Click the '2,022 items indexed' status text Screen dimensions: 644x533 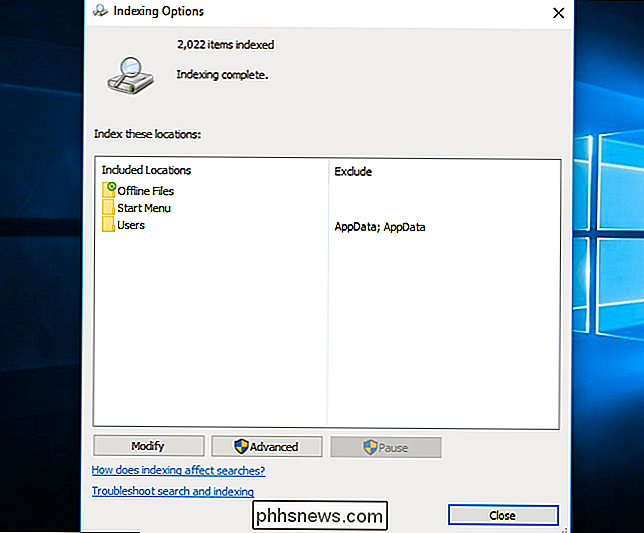coord(225,44)
